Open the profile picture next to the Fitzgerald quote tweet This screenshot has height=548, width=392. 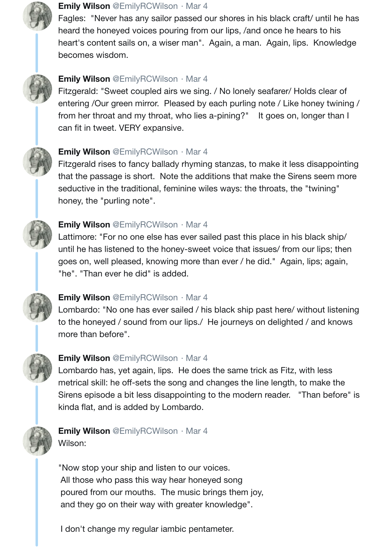tap(37, 89)
